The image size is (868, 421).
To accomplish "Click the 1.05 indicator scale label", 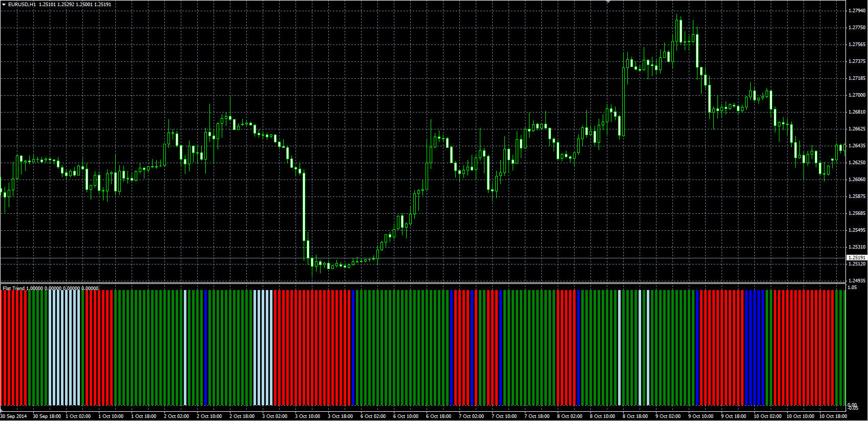I will [x=852, y=287].
